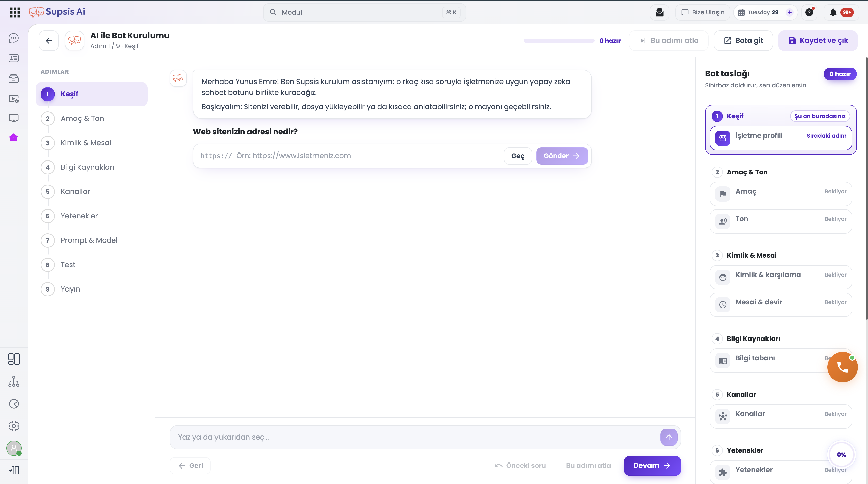
Task: Click the Bize Ulaşın button
Action: (x=703, y=12)
